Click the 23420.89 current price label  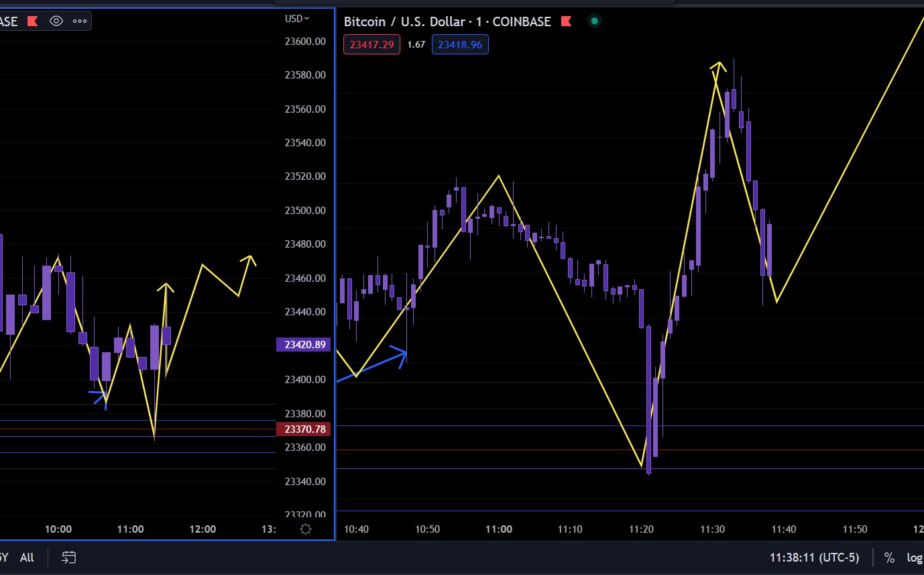click(303, 344)
